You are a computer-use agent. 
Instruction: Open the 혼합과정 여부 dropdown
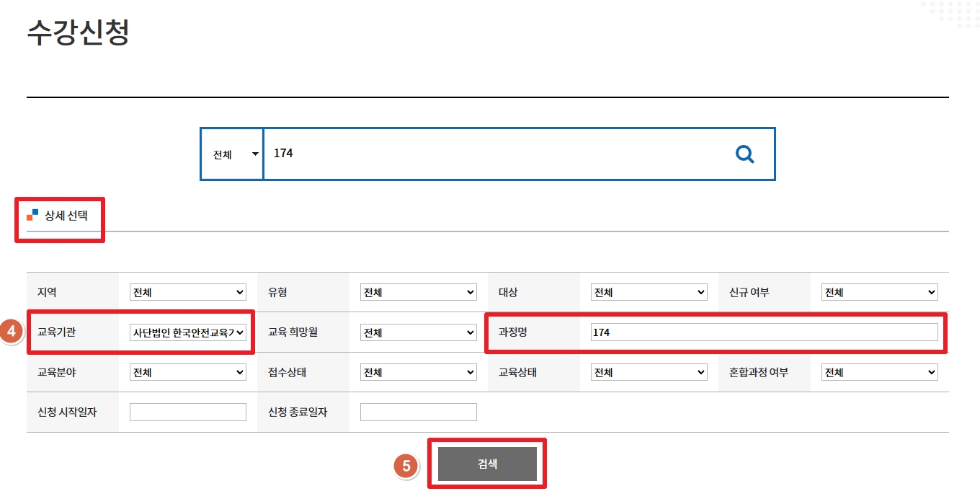(x=879, y=372)
